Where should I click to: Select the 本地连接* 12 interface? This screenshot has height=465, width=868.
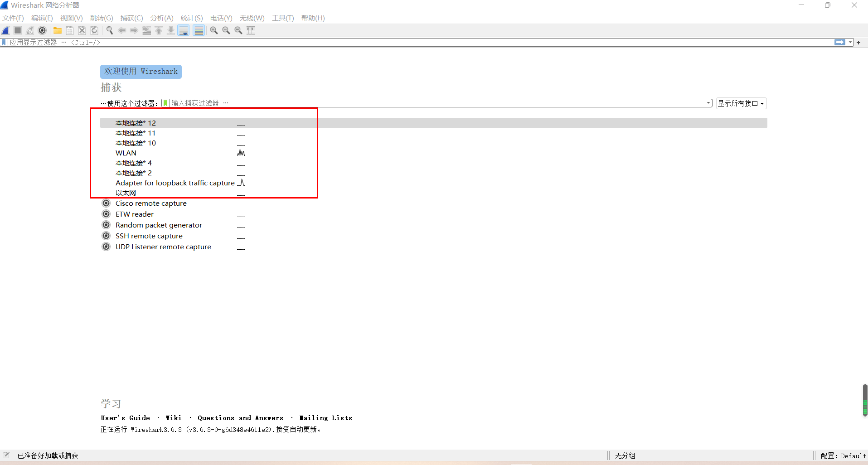pyautogui.click(x=433, y=123)
